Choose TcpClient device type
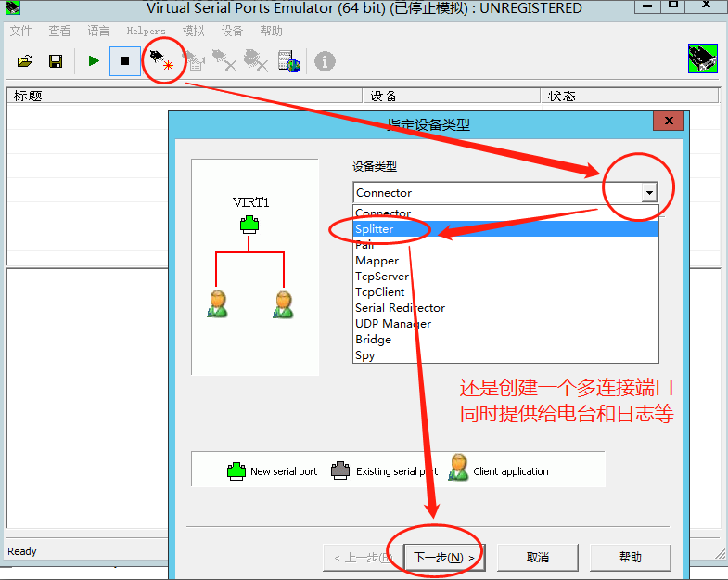Viewport: 728px width, 580px height. [x=505, y=292]
